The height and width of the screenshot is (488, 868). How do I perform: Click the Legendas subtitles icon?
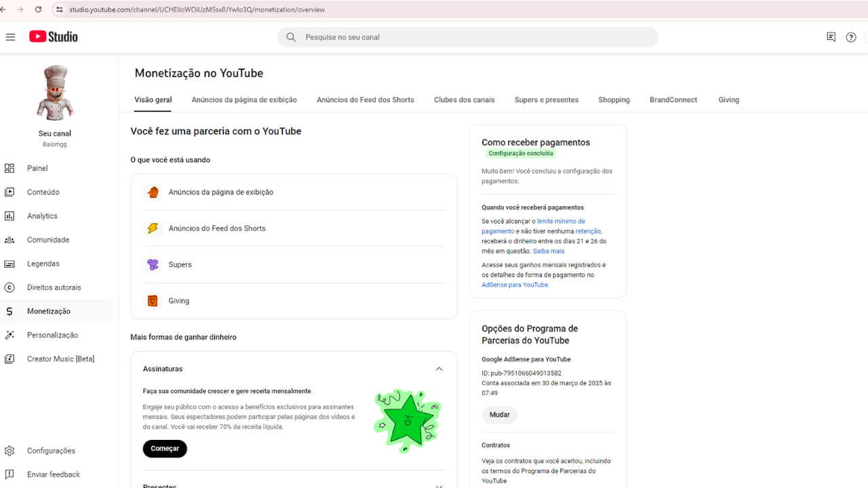[x=9, y=264]
